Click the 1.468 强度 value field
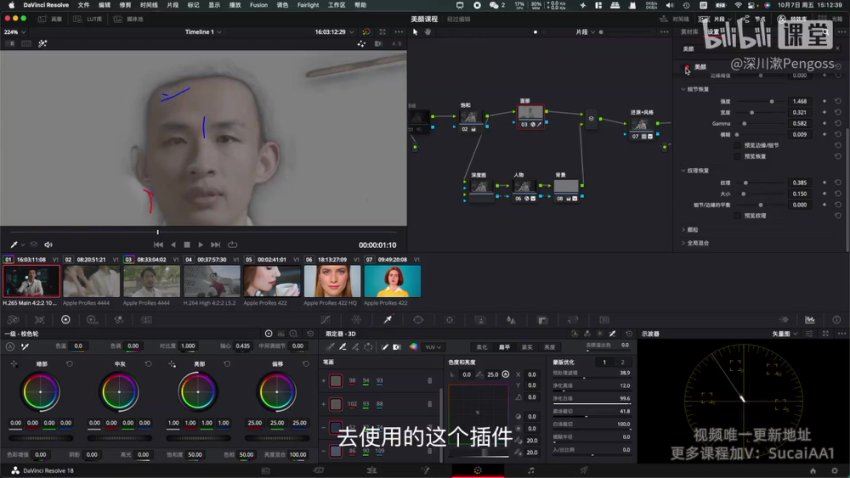Screen dimensions: 850x478 click(799, 101)
